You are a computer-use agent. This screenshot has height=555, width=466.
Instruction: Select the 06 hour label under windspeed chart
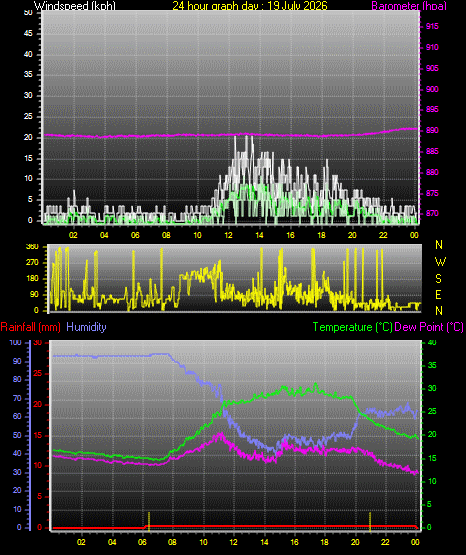tap(135, 235)
